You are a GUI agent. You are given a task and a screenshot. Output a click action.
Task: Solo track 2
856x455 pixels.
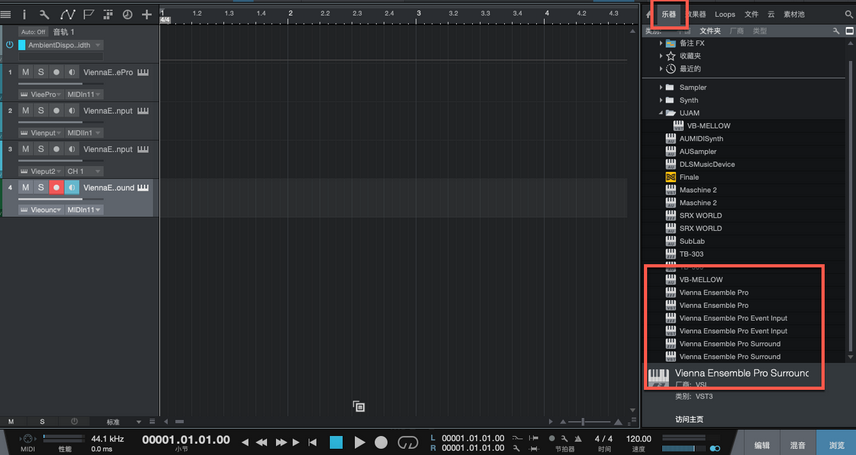tap(40, 110)
